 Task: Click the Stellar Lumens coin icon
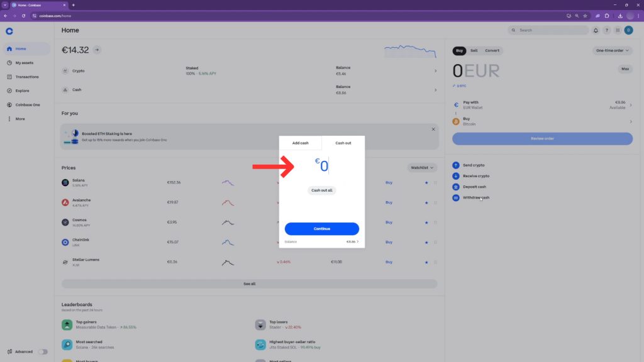click(x=65, y=262)
